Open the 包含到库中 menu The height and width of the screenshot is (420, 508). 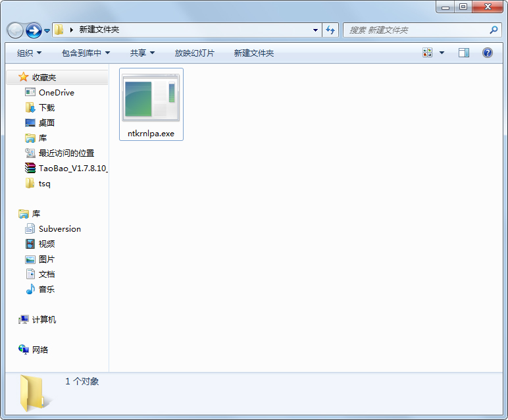click(86, 53)
